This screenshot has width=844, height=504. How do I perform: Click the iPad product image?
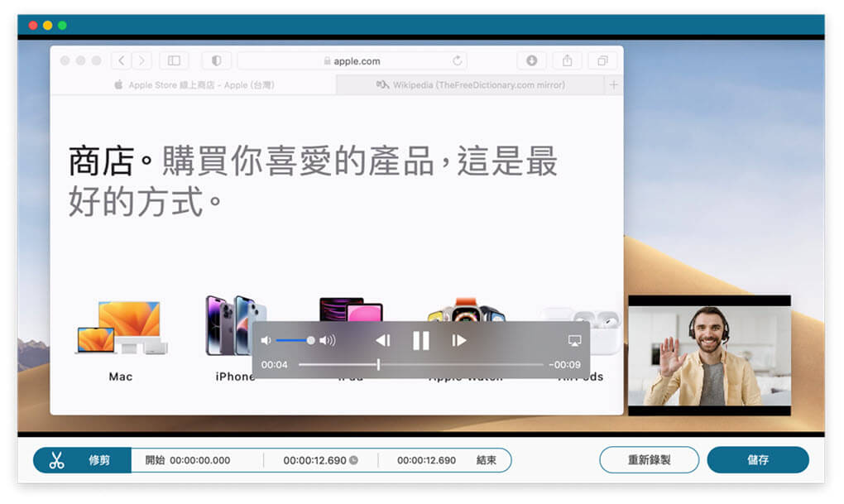point(351,309)
